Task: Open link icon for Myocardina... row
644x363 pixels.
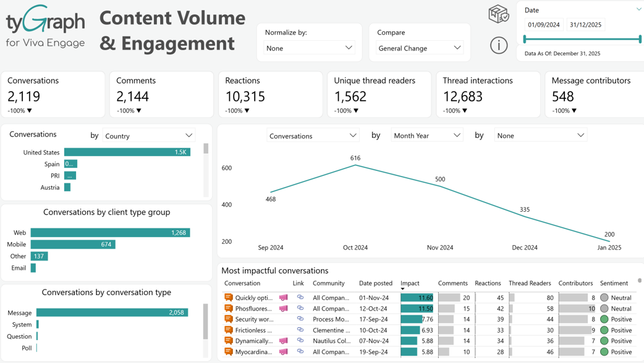Action: [x=300, y=351]
